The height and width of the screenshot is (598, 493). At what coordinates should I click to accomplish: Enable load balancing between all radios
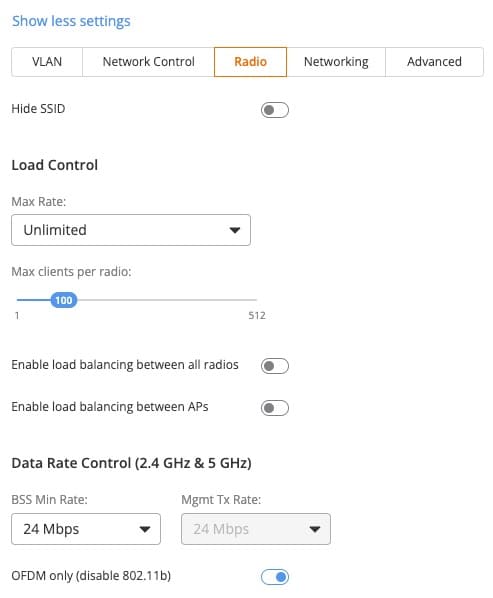[275, 366]
